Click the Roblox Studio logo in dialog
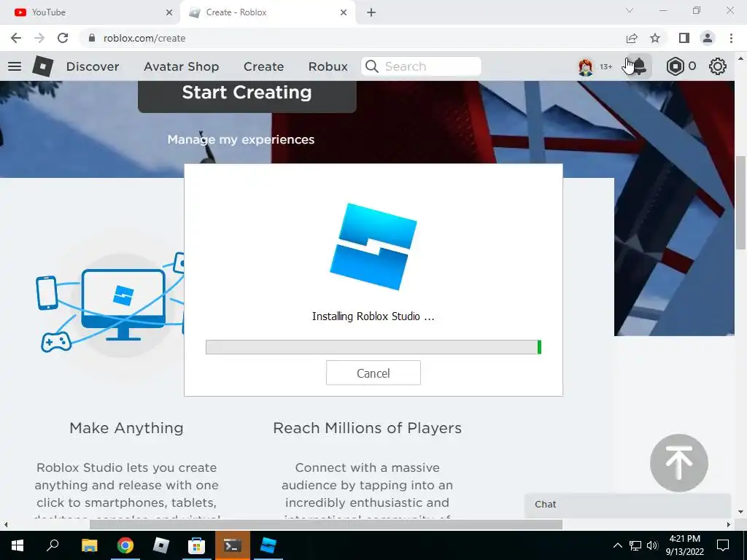This screenshot has width=747, height=560. pos(373,246)
